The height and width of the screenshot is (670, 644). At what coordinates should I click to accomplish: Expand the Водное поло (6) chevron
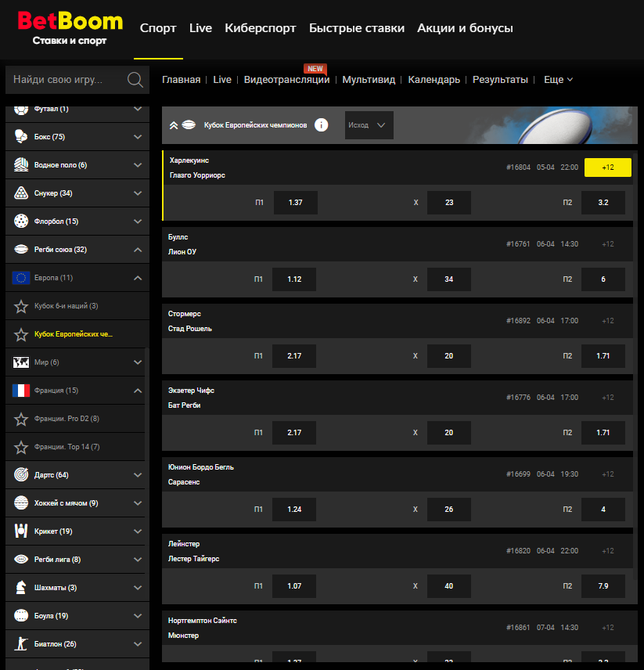coord(138,165)
